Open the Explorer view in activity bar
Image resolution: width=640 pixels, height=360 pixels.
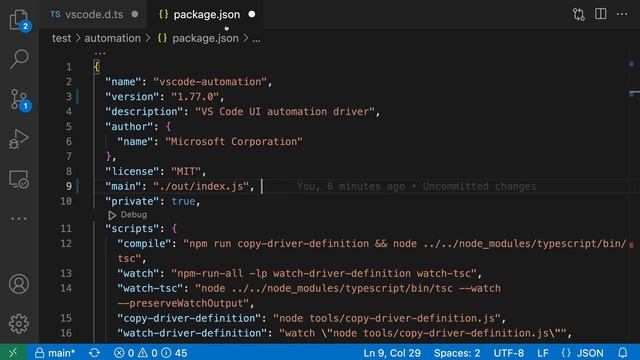(x=19, y=20)
